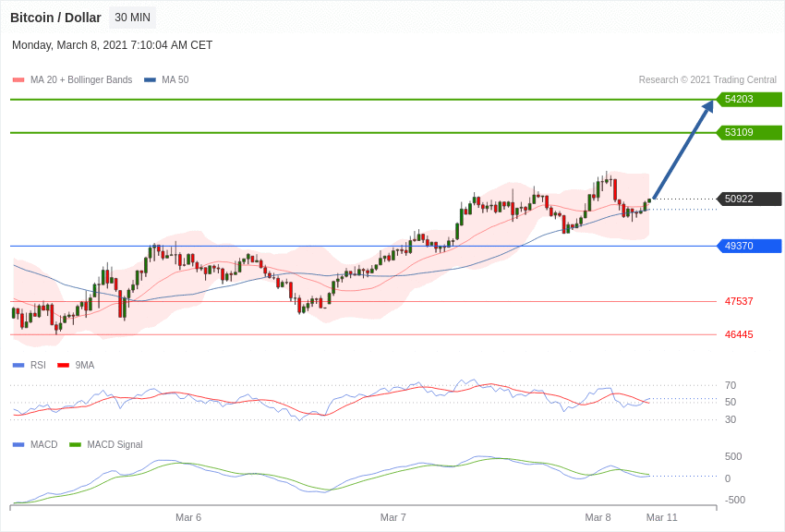Click the Mar 8 date axis label
Viewport: 785px width, 532px height.
click(598, 517)
